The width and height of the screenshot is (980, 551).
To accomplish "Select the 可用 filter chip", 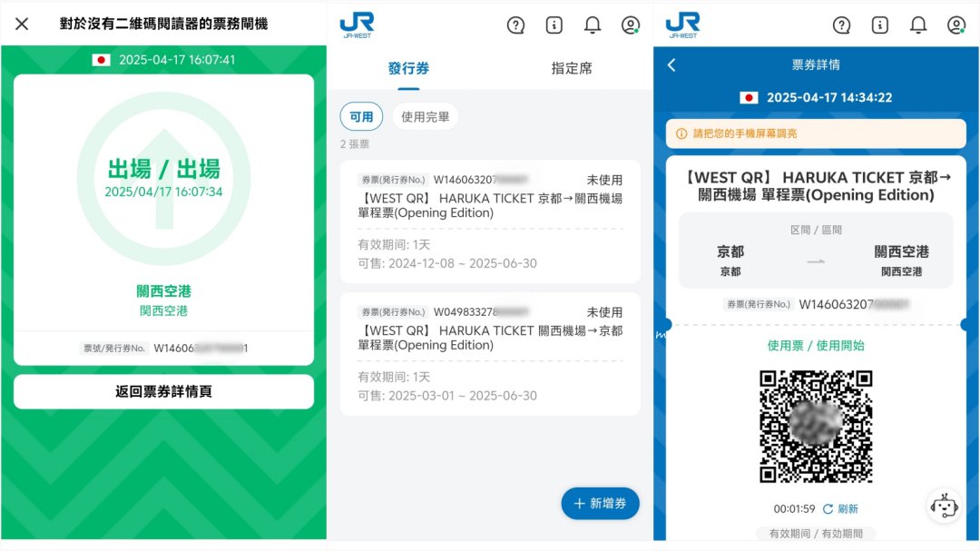I will click(x=361, y=116).
